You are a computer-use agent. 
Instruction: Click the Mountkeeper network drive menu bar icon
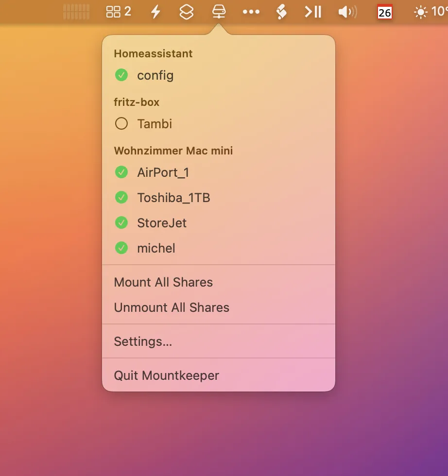tap(219, 12)
